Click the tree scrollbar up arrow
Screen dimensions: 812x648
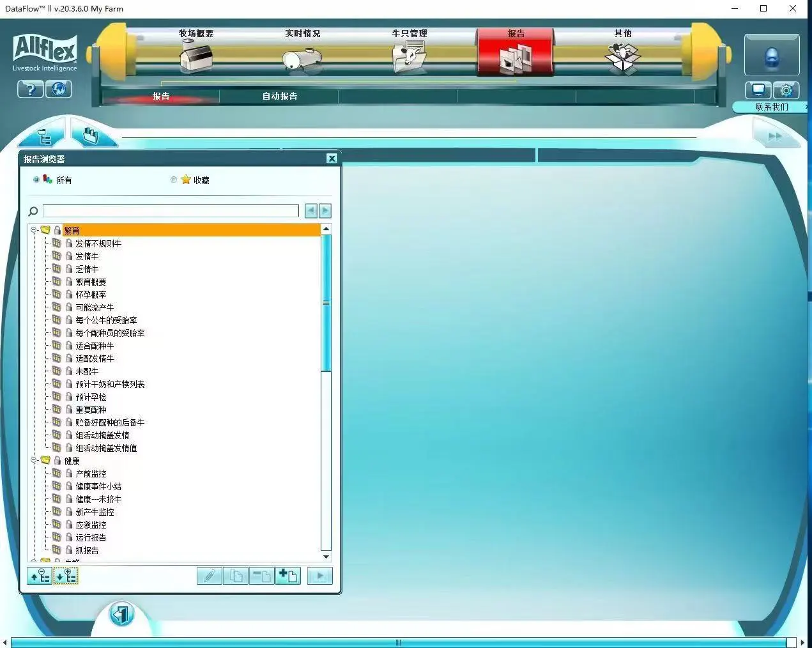coord(326,229)
